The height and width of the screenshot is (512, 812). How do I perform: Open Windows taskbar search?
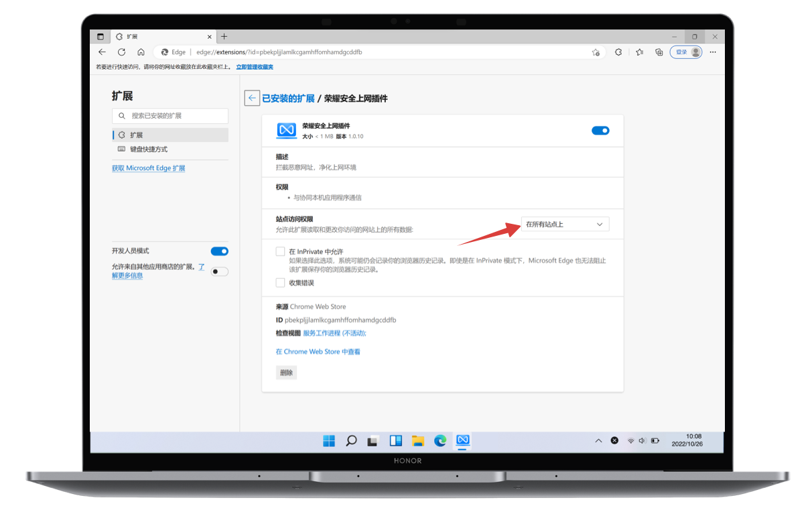[351, 440]
